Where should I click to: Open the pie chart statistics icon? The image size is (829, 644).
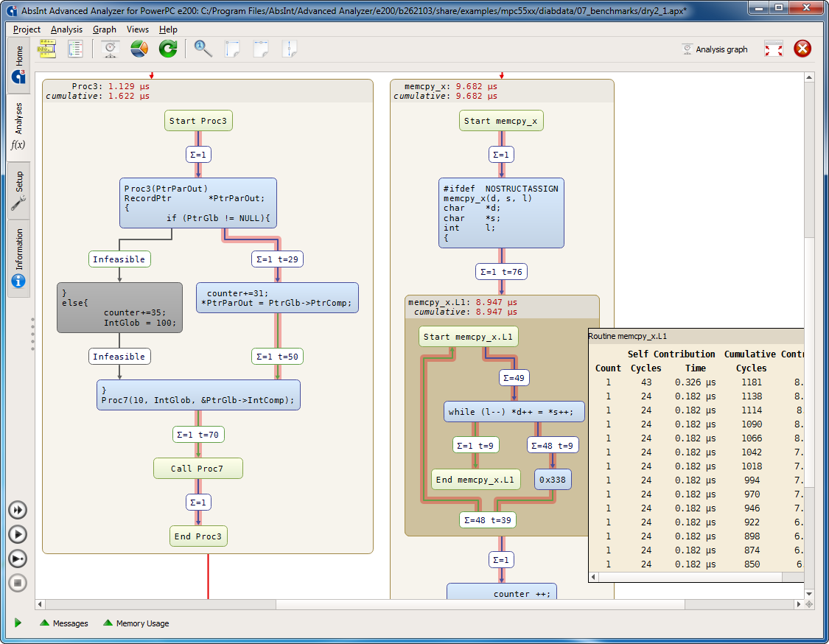139,49
